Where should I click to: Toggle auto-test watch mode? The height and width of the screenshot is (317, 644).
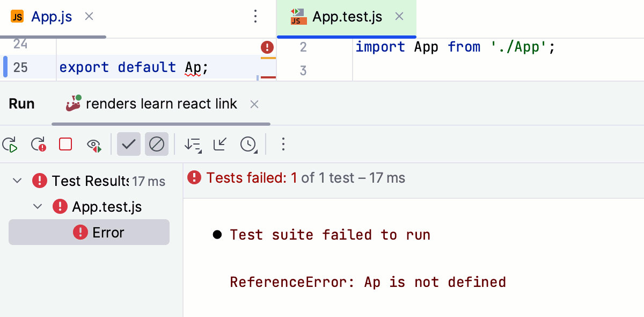click(x=94, y=144)
